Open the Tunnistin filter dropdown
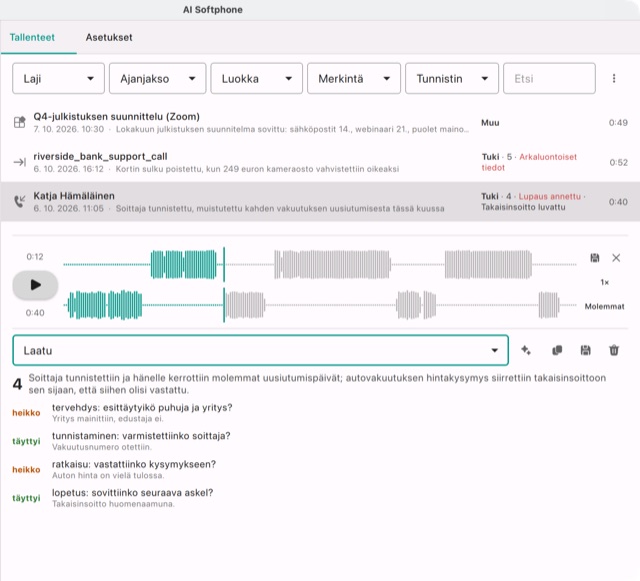This screenshot has height=581, width=640. pyautogui.click(x=452, y=78)
